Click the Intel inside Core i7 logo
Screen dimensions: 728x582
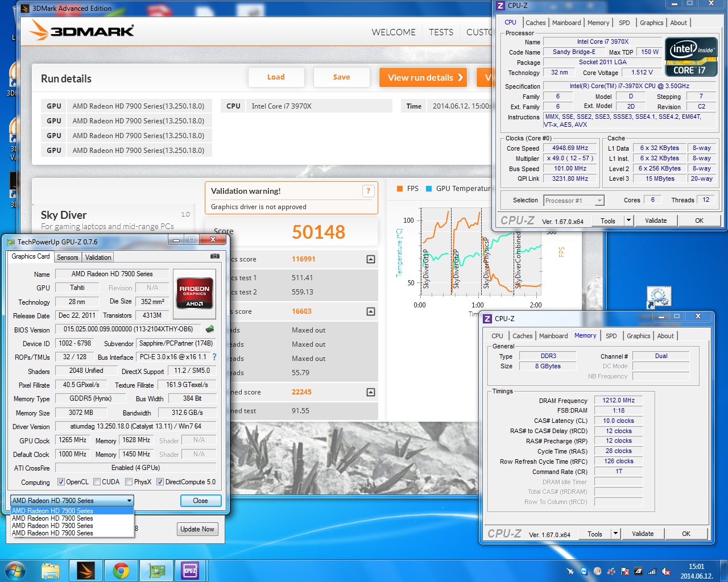pyautogui.click(x=692, y=57)
